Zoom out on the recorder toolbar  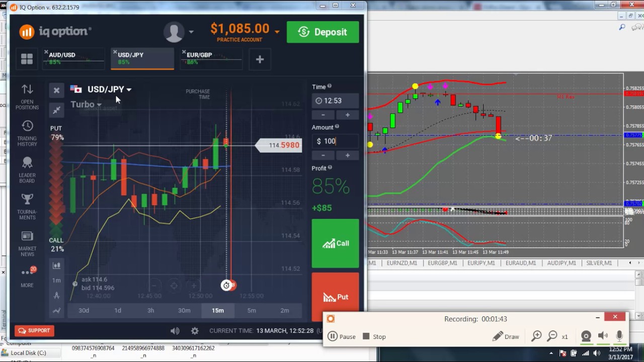pyautogui.click(x=552, y=336)
